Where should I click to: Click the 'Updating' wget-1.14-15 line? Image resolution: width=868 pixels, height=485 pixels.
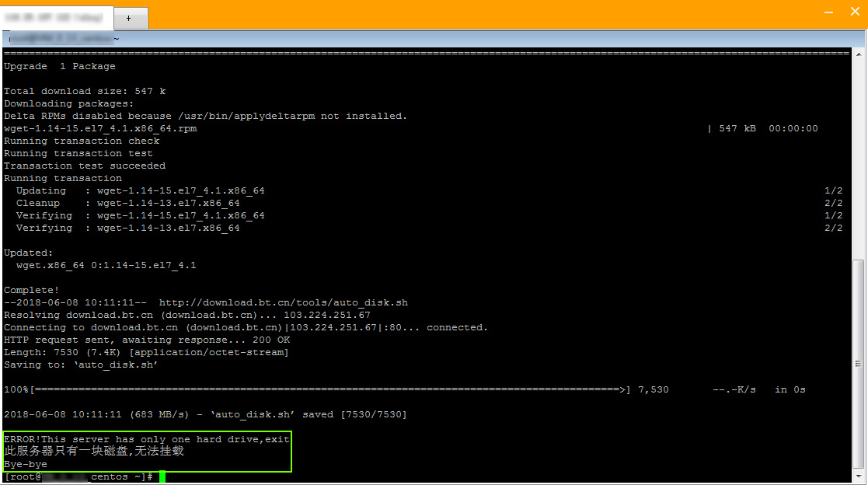click(141, 191)
